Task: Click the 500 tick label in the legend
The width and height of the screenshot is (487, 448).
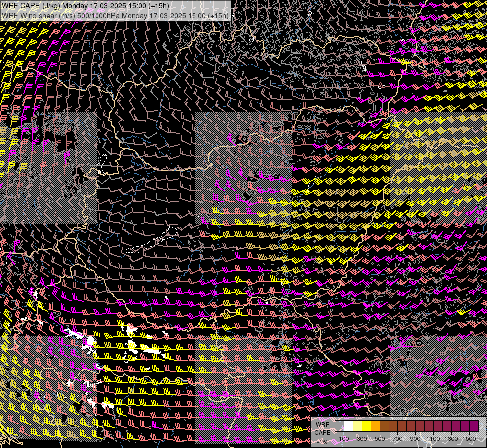Action: pyautogui.click(x=380, y=439)
